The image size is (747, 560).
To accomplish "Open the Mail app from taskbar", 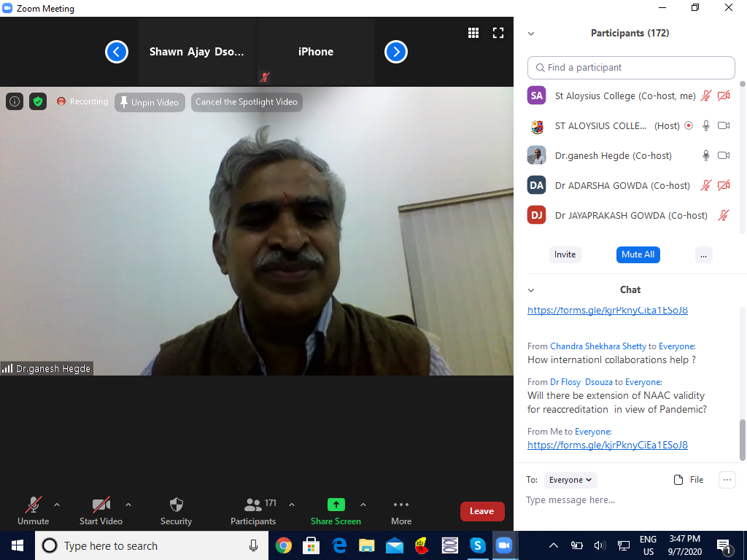I will coord(395,545).
